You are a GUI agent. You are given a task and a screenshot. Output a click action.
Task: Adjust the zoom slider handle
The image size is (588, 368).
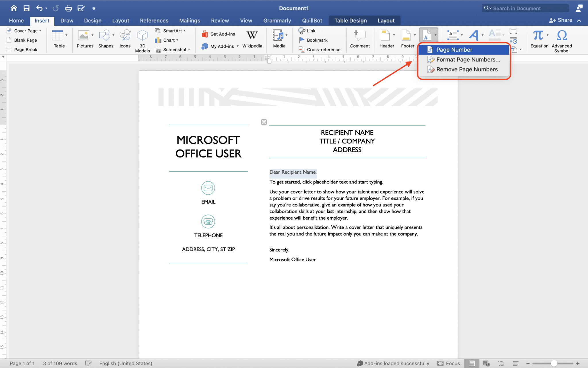(554, 363)
